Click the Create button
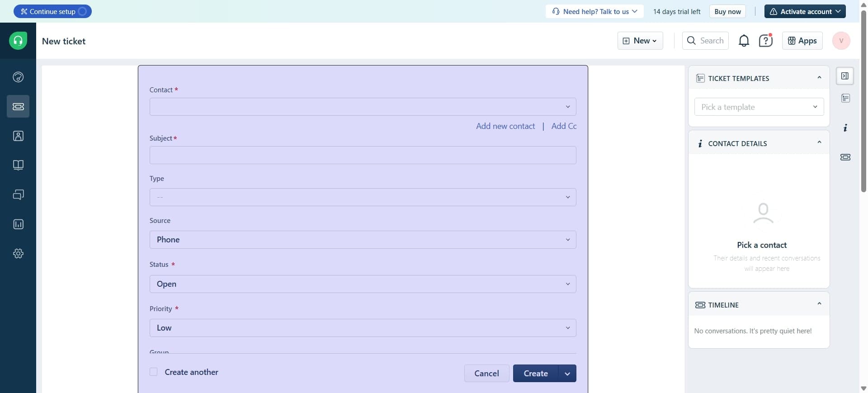Viewport: 868px width, 393px height. click(x=536, y=374)
